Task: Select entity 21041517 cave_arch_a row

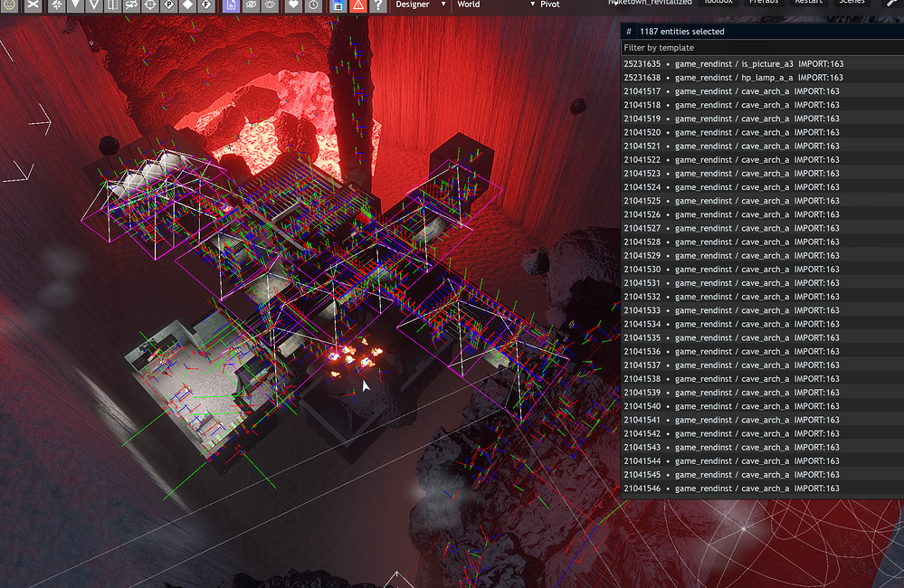Action: point(762,91)
